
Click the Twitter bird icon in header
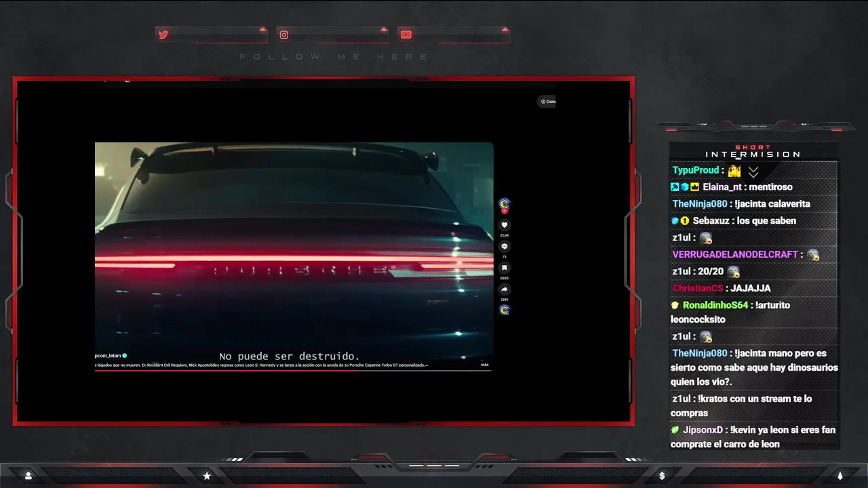coord(163,35)
